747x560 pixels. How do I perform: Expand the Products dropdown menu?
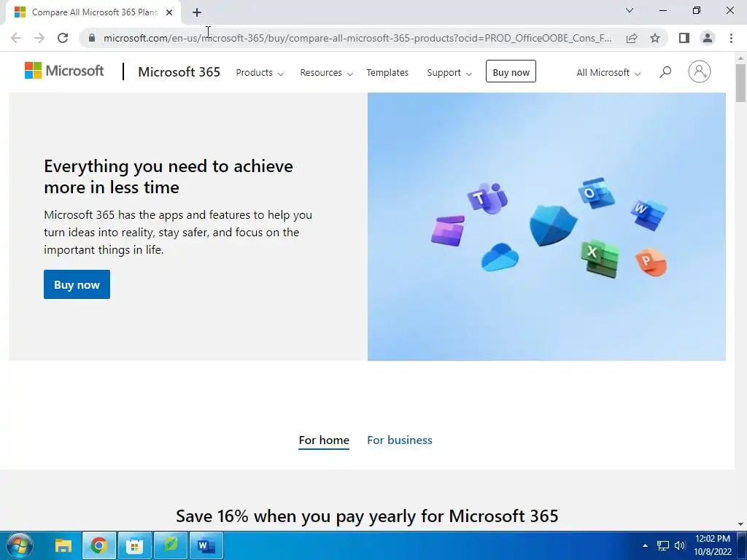(260, 73)
